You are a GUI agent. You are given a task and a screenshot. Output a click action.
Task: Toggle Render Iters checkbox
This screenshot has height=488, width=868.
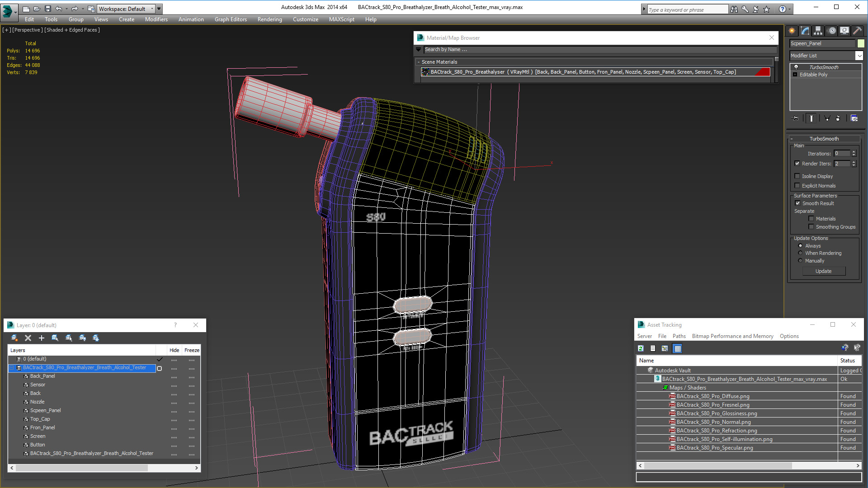797,164
